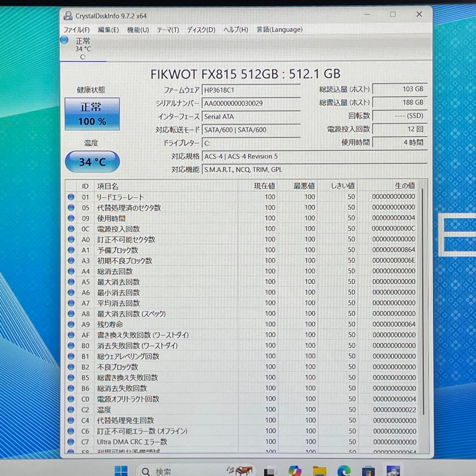The height and width of the screenshot is (476, 476).
Task: Select the Ultra DMA CRC エラー数 row
Action: pyautogui.click(x=176, y=442)
